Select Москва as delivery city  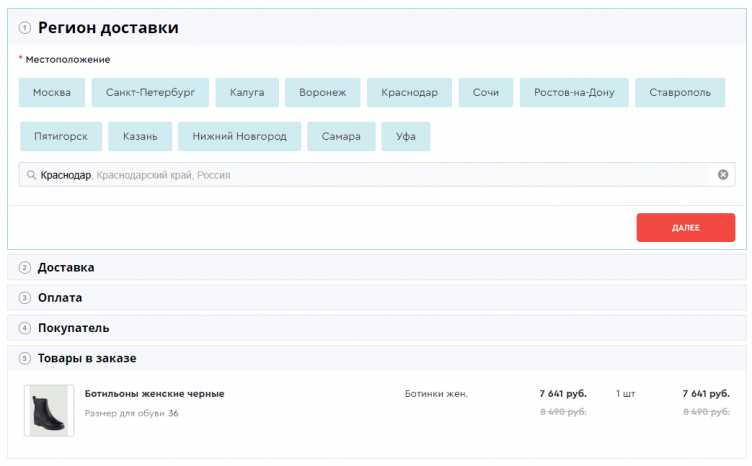52,93
